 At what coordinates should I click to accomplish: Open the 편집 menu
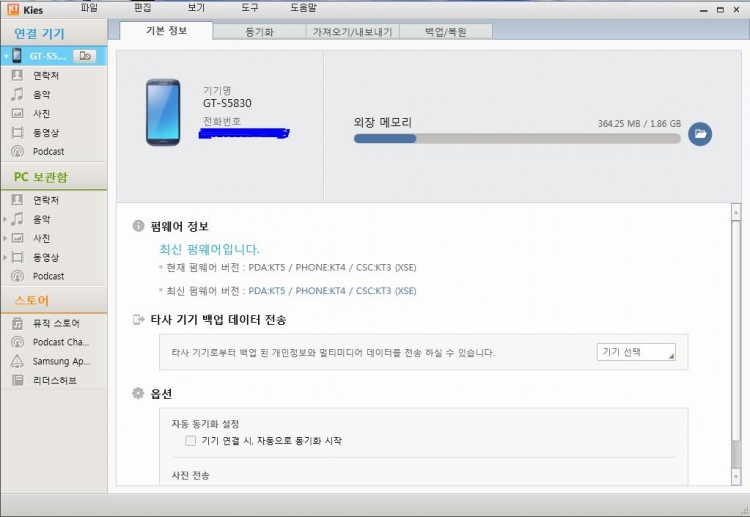coord(143,8)
